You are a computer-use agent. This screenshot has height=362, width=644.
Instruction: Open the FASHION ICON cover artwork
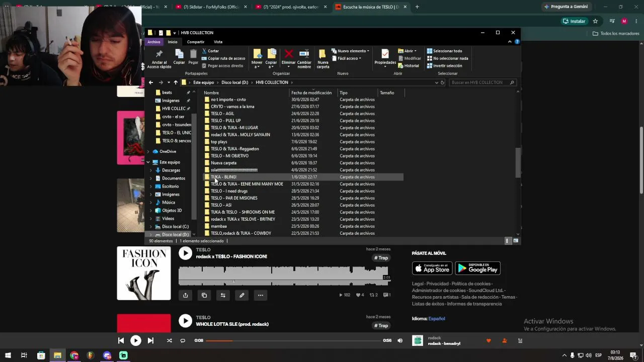144,274
